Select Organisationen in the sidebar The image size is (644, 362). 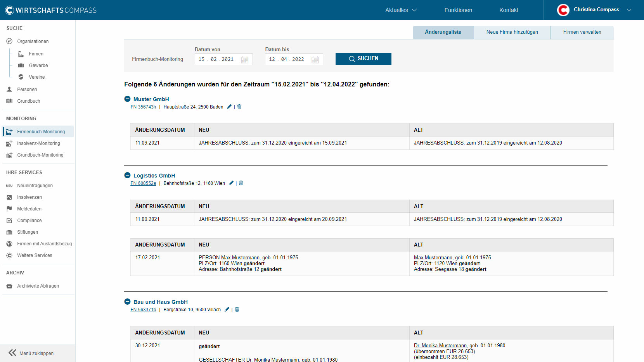click(x=33, y=41)
